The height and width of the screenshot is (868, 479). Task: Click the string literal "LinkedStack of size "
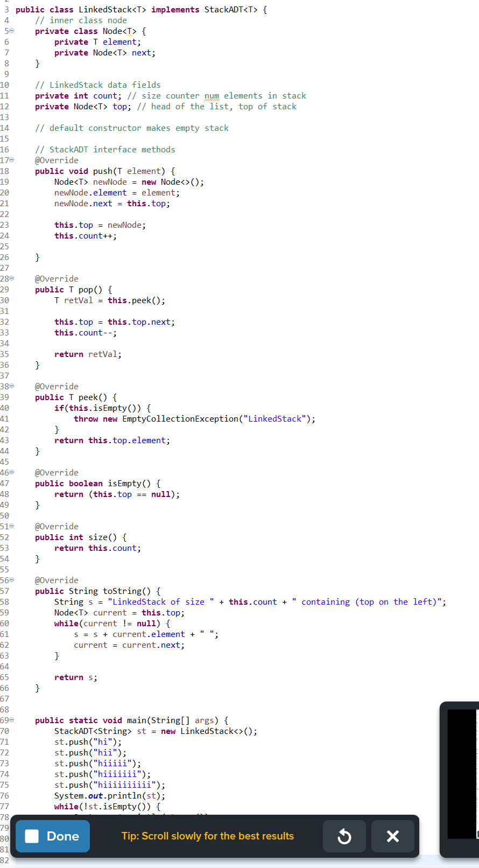tap(161, 602)
